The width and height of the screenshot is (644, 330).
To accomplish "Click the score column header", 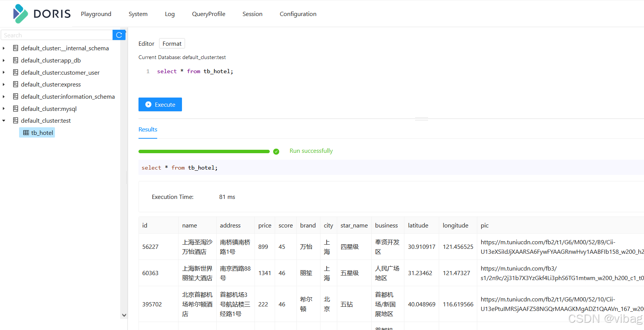I will coord(286,226).
